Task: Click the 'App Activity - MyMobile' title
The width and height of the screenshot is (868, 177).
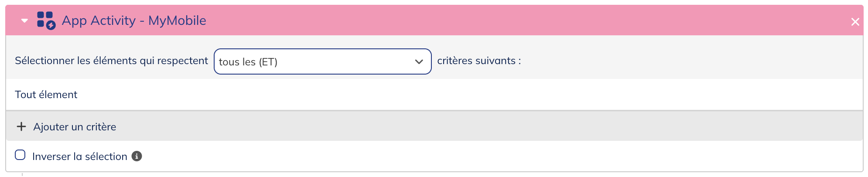Action: (134, 20)
